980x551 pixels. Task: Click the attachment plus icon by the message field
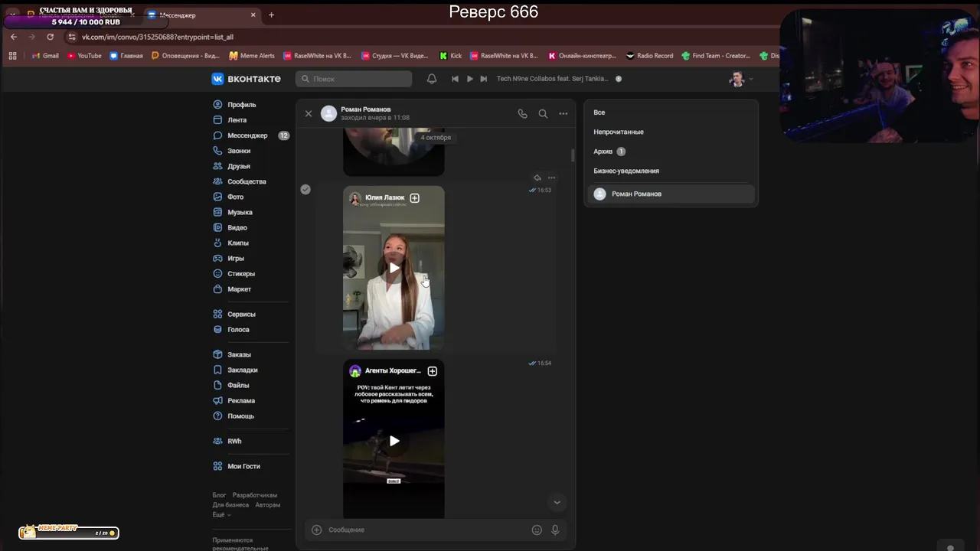click(316, 530)
